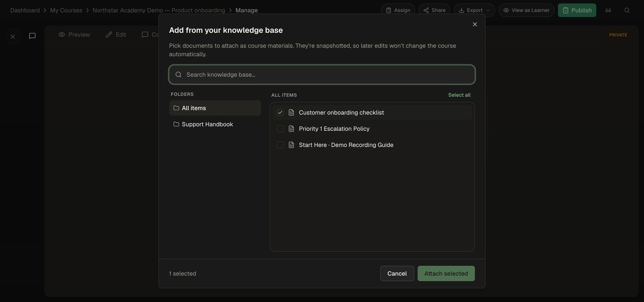
Task: Uncheck Customer onboarding checklist
Action: [280, 112]
